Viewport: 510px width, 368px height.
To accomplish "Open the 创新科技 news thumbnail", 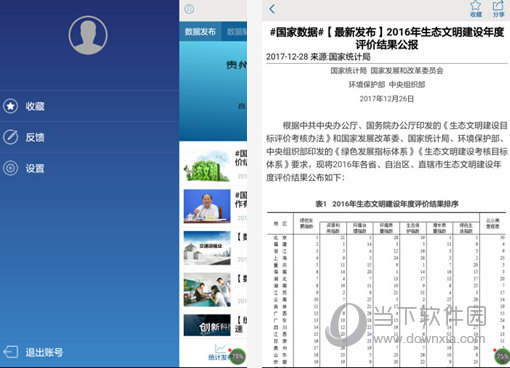I will point(207,325).
